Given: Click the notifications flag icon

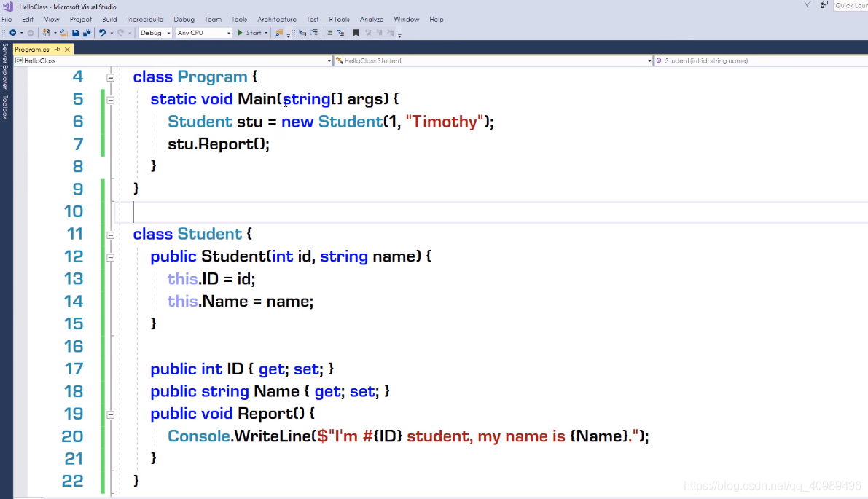Looking at the screenshot, I should (x=807, y=4).
